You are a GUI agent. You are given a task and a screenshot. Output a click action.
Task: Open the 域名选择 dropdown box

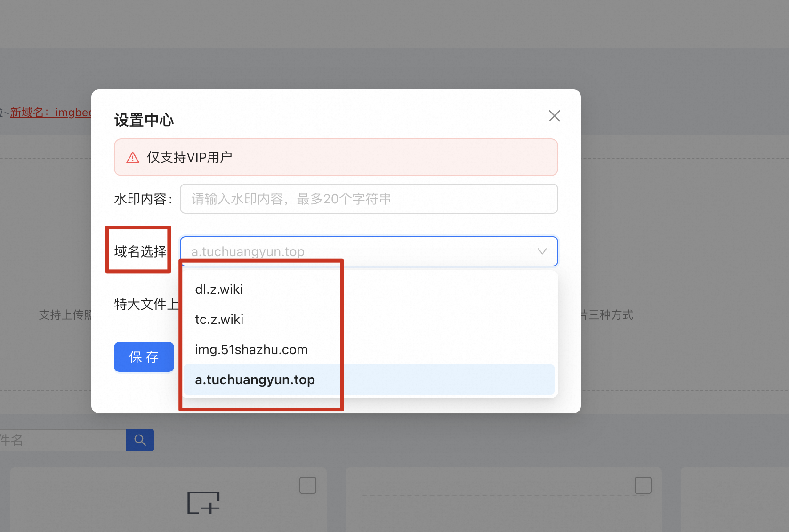[369, 251]
